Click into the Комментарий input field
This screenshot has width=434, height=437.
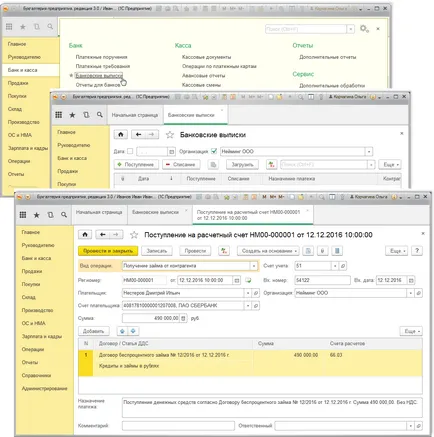178,426
